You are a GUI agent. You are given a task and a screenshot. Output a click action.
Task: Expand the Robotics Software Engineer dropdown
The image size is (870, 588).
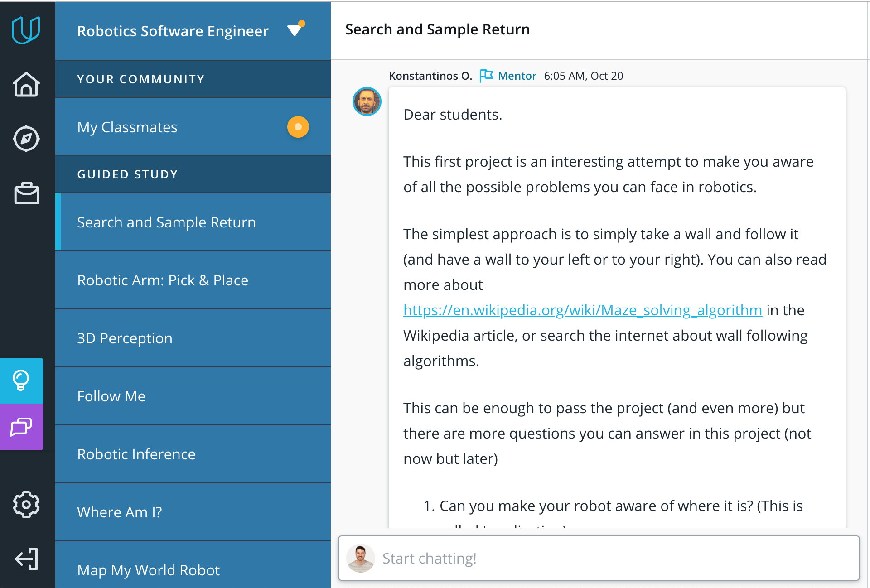295,30
